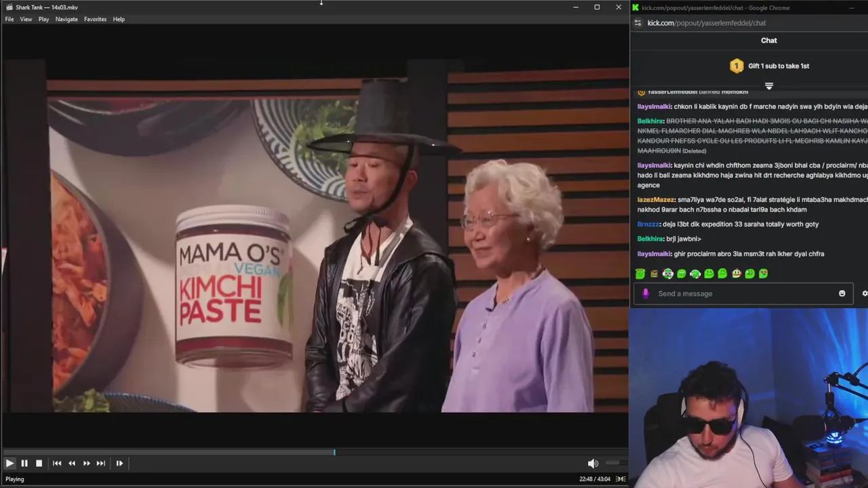The image size is (868, 488).
Task: Click the purple microphone icon in chat box
Action: click(646, 293)
